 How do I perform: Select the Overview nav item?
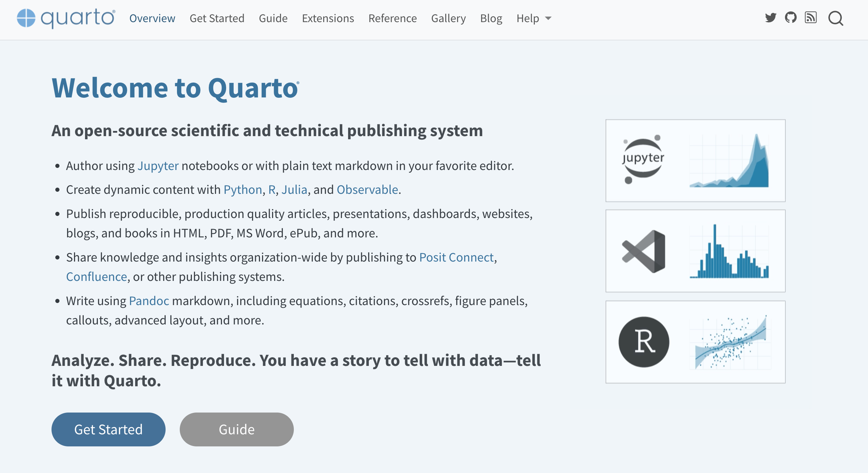pyautogui.click(x=152, y=18)
